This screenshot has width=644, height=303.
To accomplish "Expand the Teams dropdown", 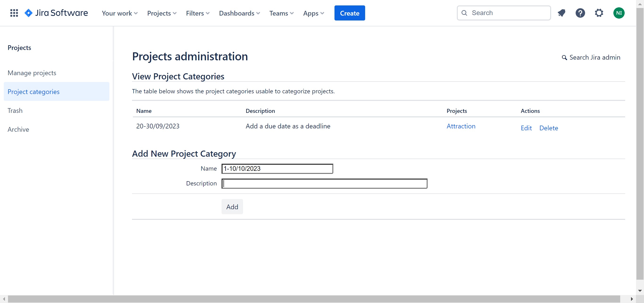I will (x=281, y=13).
